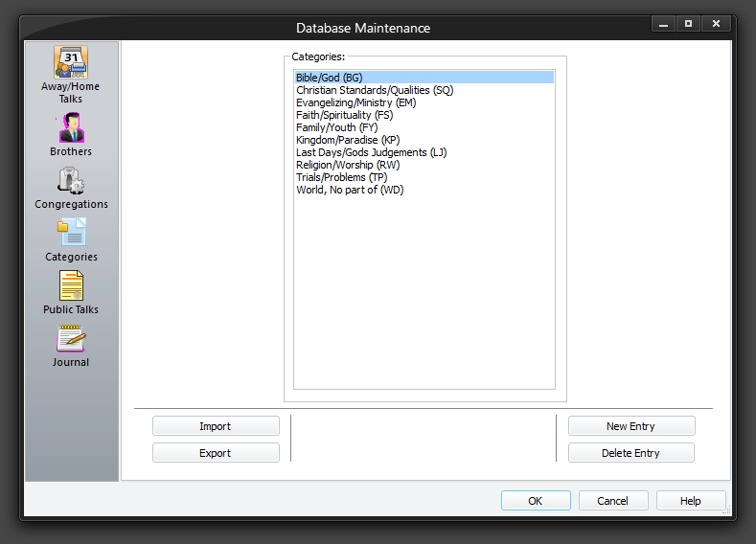Click the Export button
Image resolution: width=756 pixels, height=544 pixels.
(x=216, y=453)
